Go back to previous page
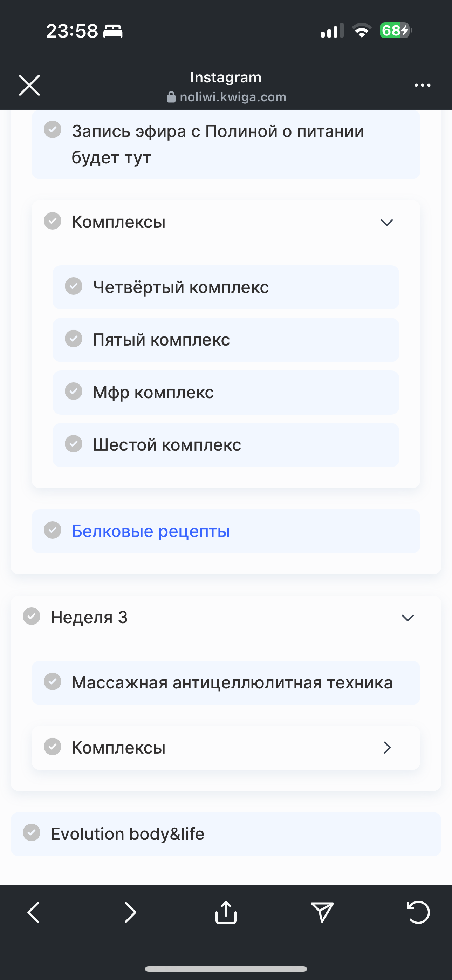 pos(34,912)
